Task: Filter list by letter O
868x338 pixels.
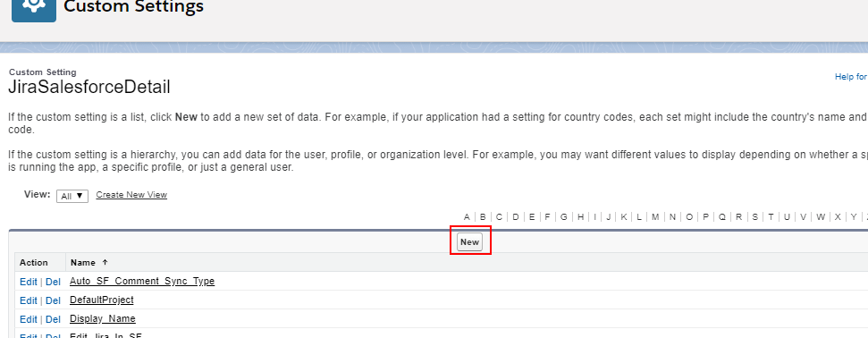Action: 689,216
